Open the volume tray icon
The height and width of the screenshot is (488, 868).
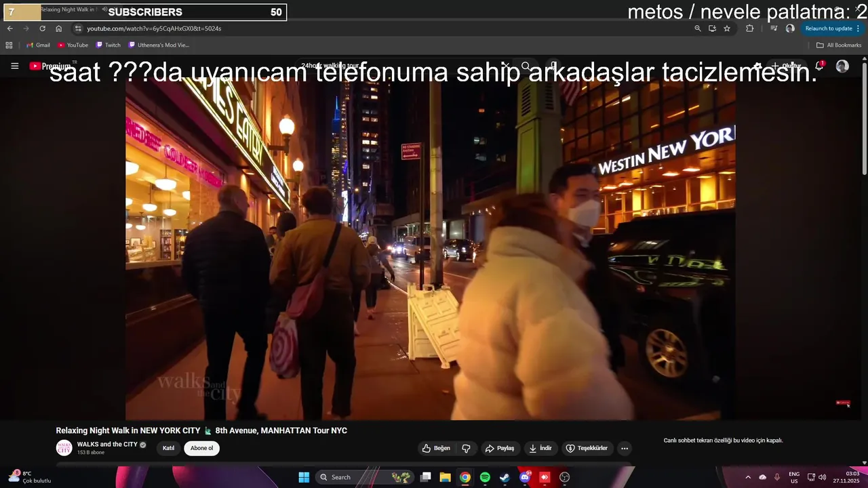(x=823, y=477)
